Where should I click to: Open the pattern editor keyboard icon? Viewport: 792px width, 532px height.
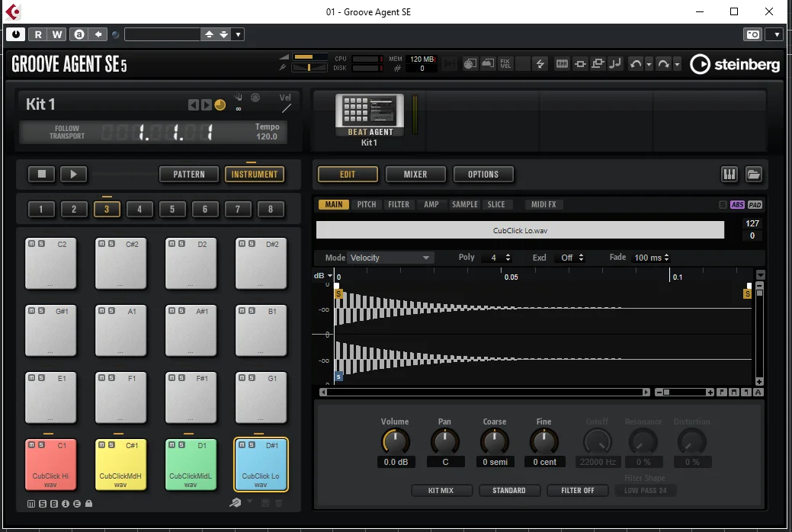729,175
